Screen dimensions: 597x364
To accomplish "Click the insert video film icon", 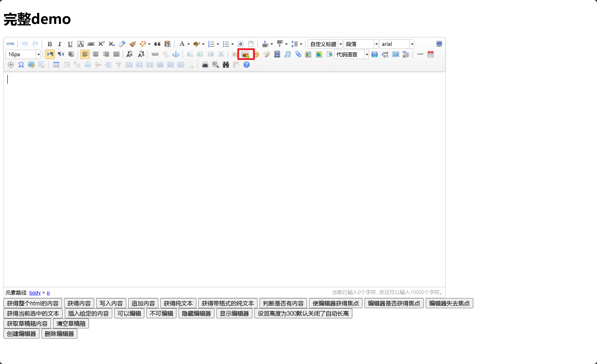I will pos(277,54).
